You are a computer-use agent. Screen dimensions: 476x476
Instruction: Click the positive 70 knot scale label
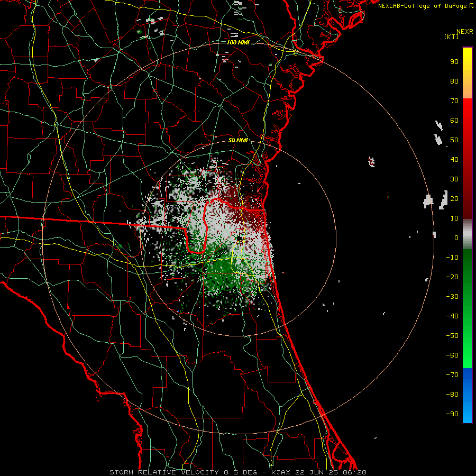[454, 101]
